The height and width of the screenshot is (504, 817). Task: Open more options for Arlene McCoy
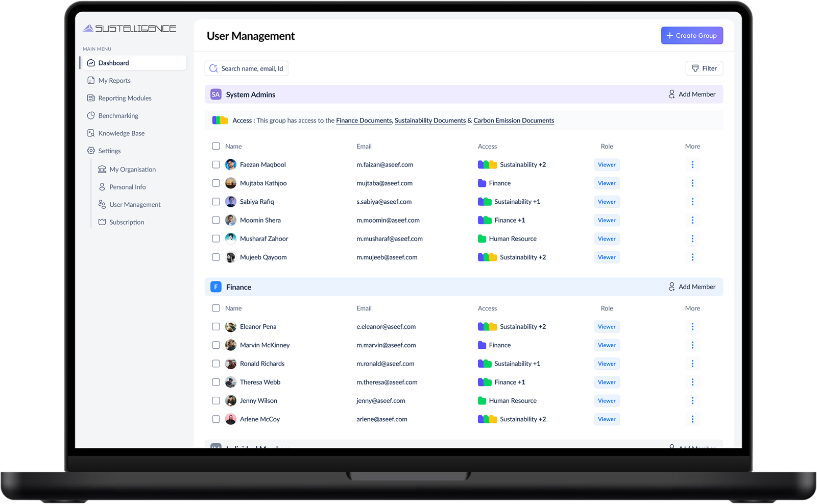pos(692,419)
